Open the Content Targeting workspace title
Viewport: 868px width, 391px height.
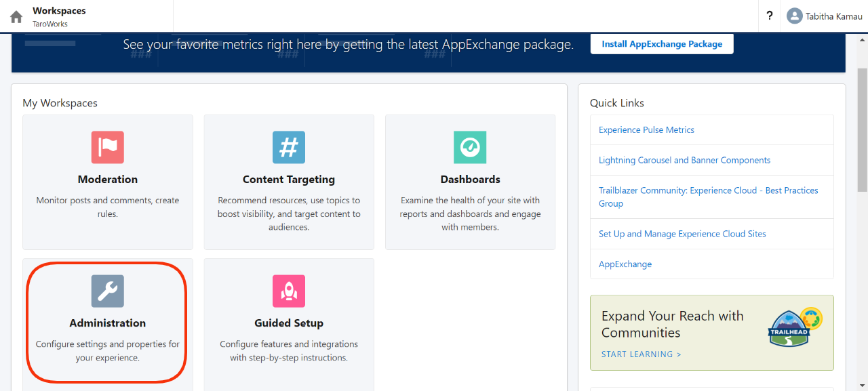coord(289,180)
